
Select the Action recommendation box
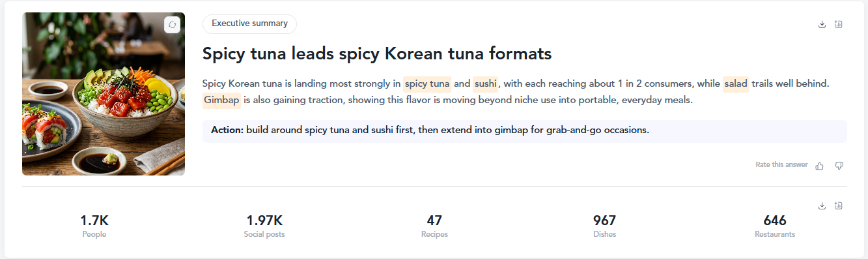click(524, 130)
